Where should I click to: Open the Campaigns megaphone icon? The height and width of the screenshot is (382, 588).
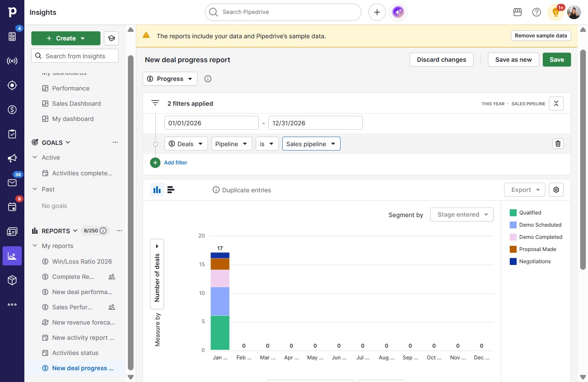click(x=12, y=158)
